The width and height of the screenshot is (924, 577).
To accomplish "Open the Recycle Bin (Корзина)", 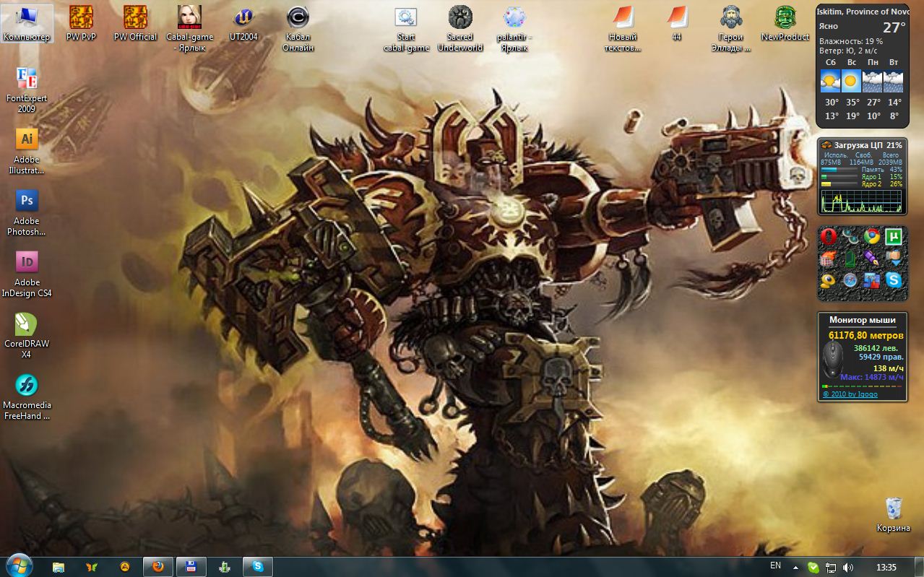I will tap(894, 508).
